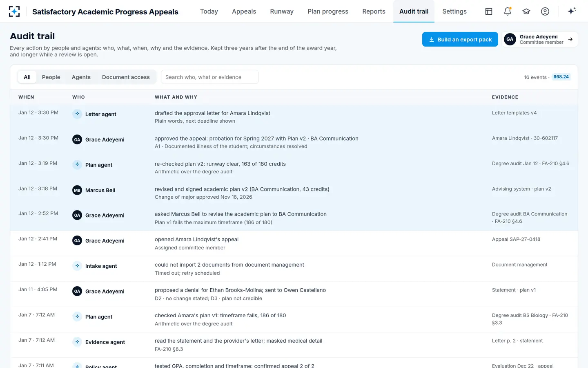Open the notifications bell
The height and width of the screenshot is (368, 588).
pos(508,11)
